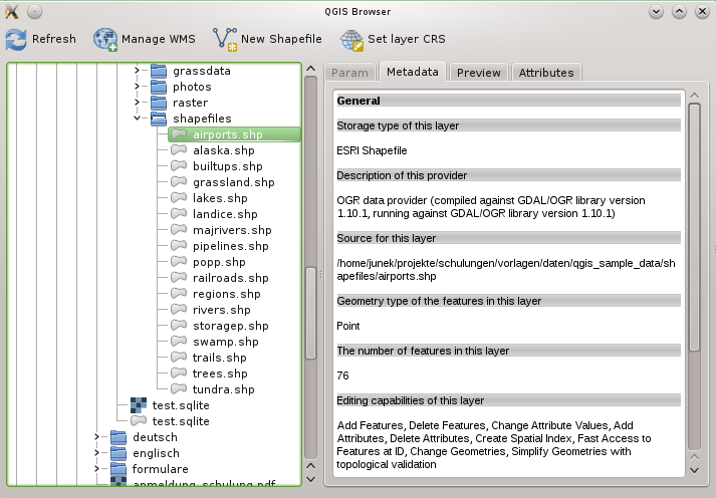Click layer icon beside lakes.shp
This screenshot has height=498, width=716.
click(179, 198)
